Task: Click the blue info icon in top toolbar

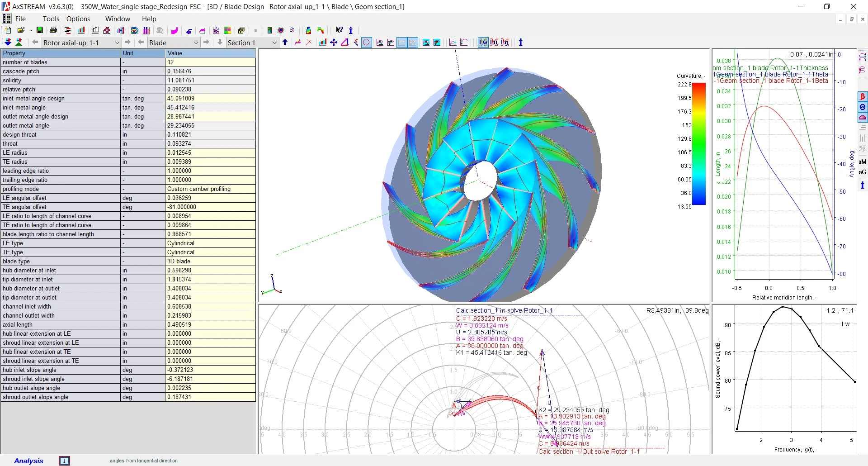Action: pos(351,30)
